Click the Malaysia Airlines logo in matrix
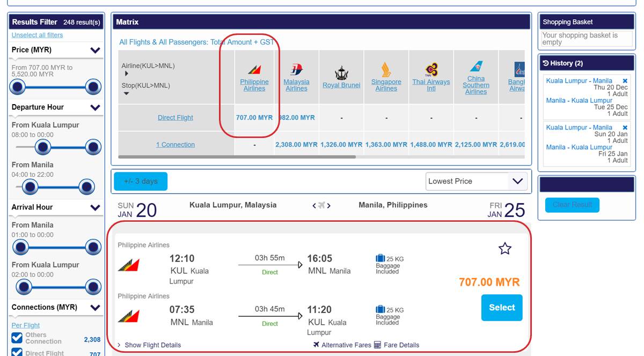This screenshot has width=644, height=356. point(297,69)
